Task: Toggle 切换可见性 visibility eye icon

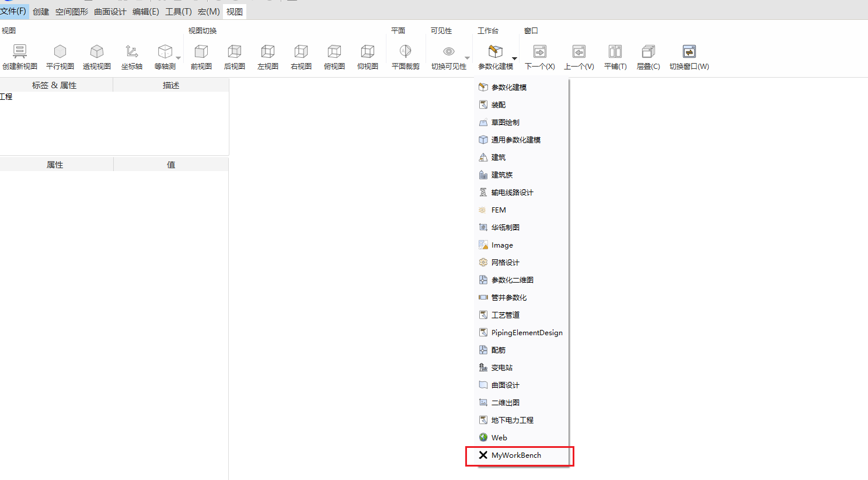Action: [x=448, y=52]
